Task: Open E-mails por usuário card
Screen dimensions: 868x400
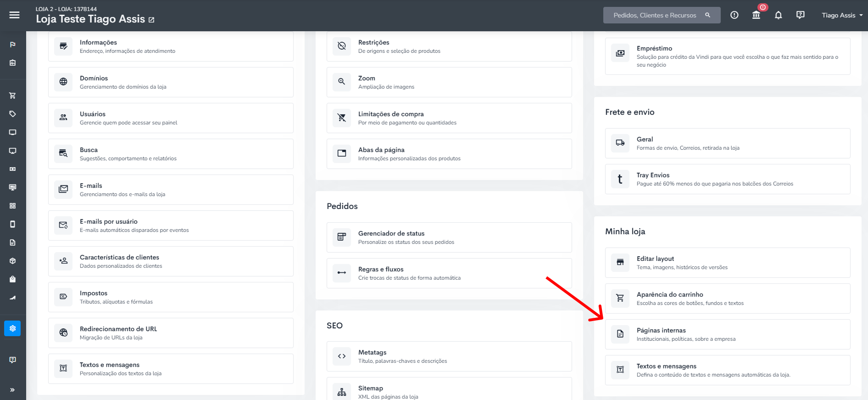Action: click(x=171, y=225)
